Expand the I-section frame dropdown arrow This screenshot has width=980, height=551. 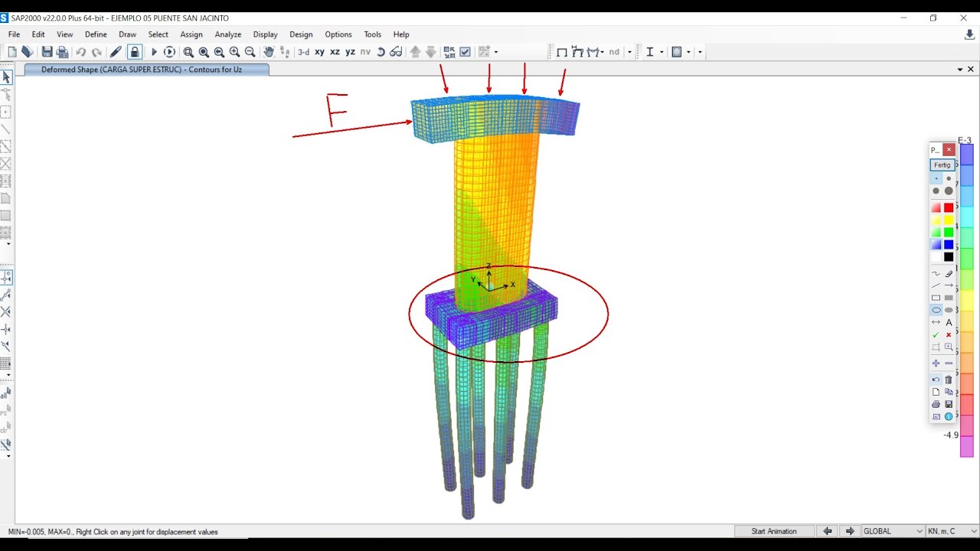coord(661,52)
